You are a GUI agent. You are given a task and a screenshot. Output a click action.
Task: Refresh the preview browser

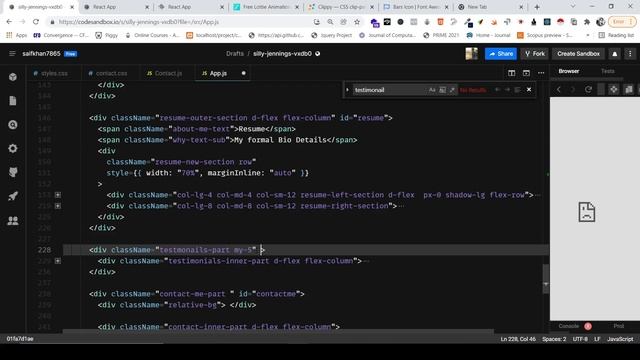point(588,89)
